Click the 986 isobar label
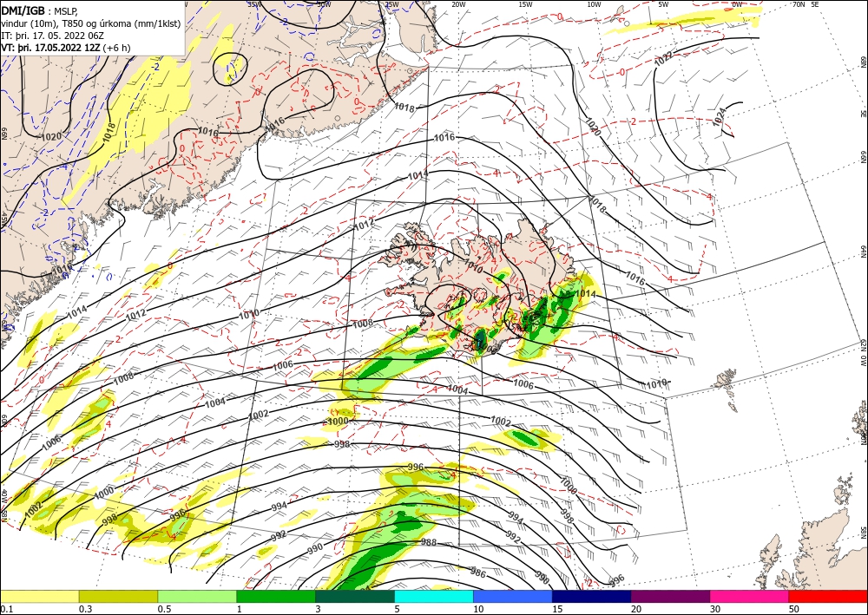 [x=477, y=573]
